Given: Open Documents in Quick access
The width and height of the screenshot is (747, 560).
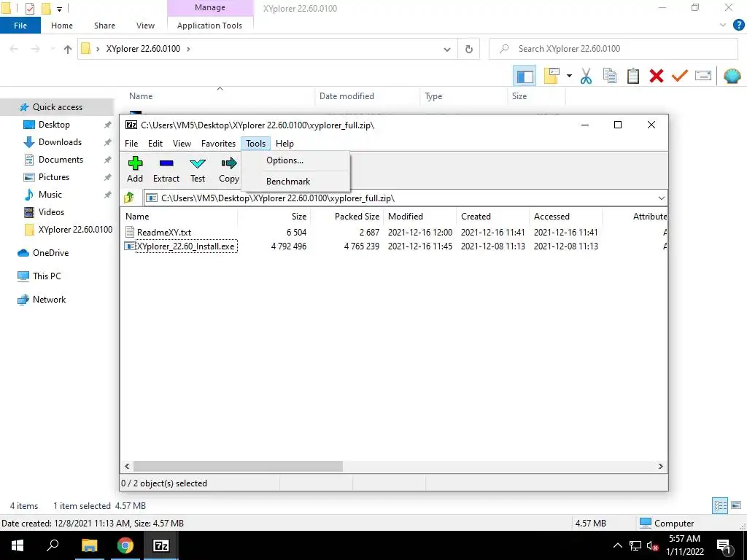Looking at the screenshot, I should tap(61, 160).
